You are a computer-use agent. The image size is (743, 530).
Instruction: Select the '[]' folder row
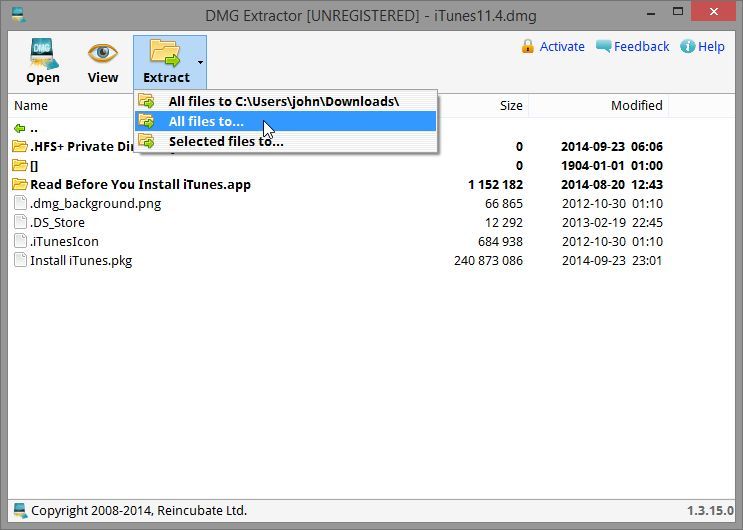(x=336, y=165)
